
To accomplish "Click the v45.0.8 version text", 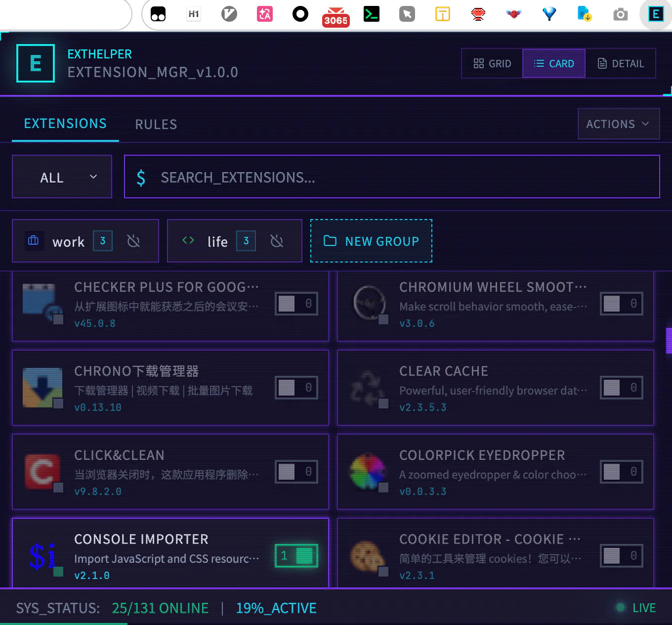I will tap(95, 323).
